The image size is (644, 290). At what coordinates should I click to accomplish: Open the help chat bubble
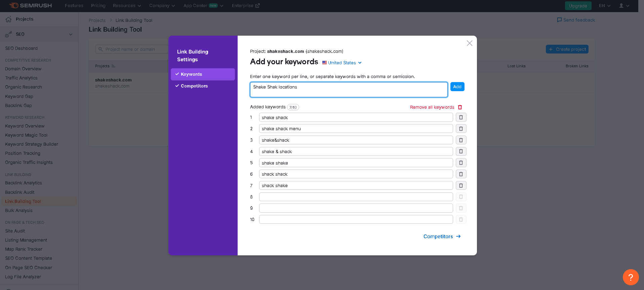coord(631,277)
